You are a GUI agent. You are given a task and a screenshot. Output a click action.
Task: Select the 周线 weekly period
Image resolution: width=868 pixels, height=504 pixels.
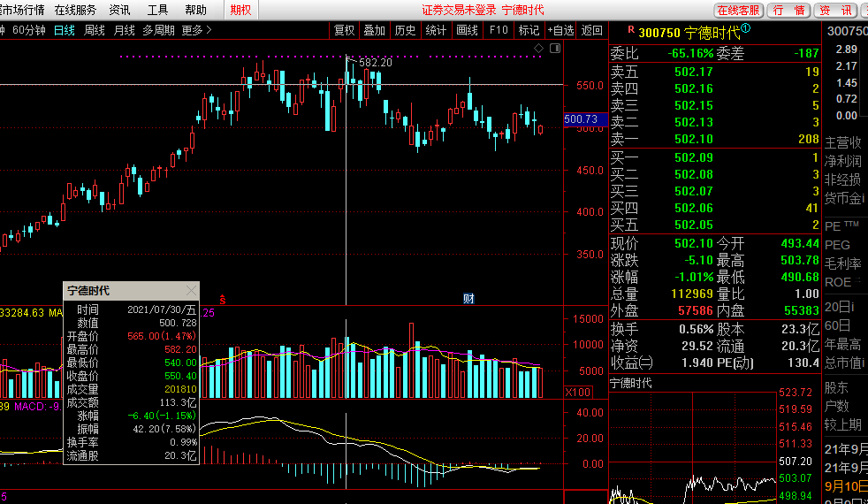click(94, 30)
